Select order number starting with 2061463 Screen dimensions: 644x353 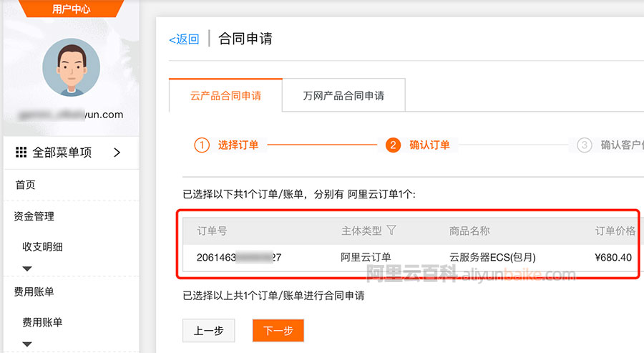point(238,258)
